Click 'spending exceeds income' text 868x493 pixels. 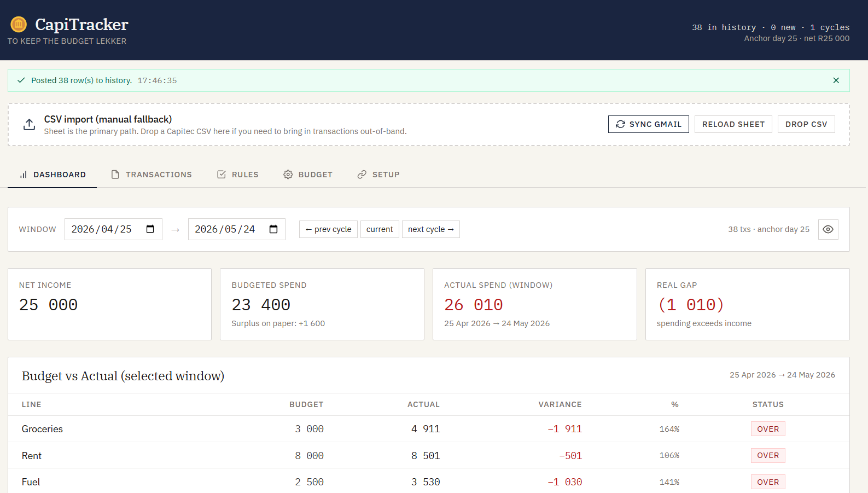point(704,323)
